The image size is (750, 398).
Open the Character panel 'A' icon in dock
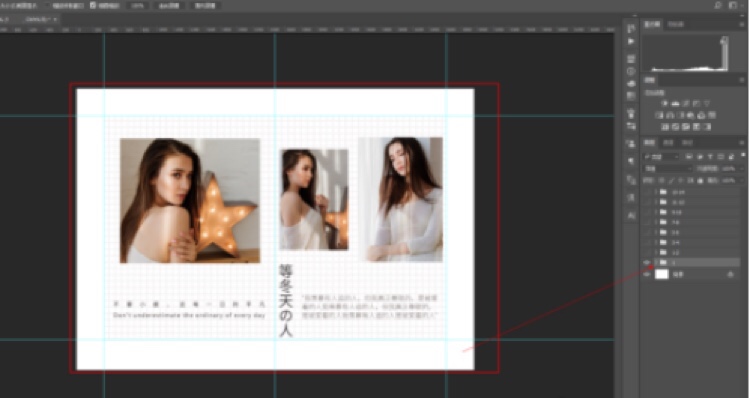click(631, 216)
